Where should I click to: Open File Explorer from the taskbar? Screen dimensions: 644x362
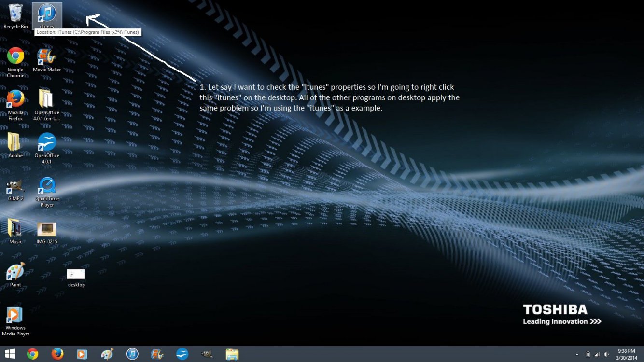pos(232,354)
